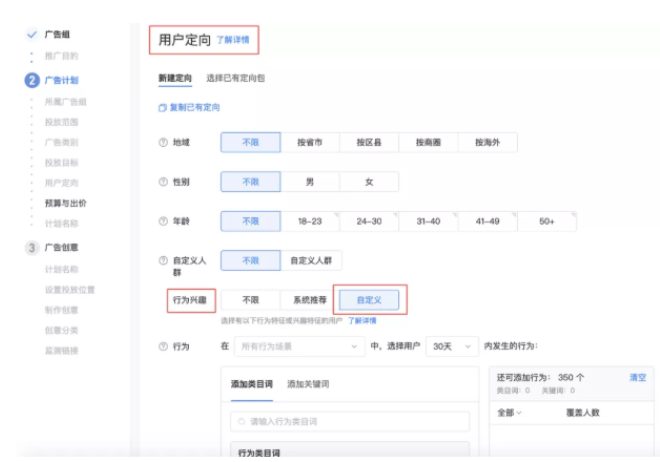Click the help icon beside 自定义人群 label
660x462 pixels.
coord(163,260)
